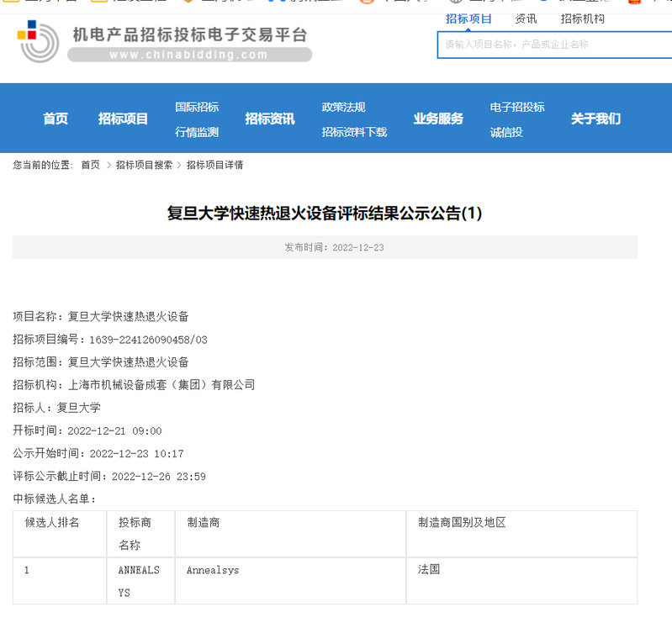Open the 诚信投 nav link
The image size is (672, 628).
click(506, 132)
